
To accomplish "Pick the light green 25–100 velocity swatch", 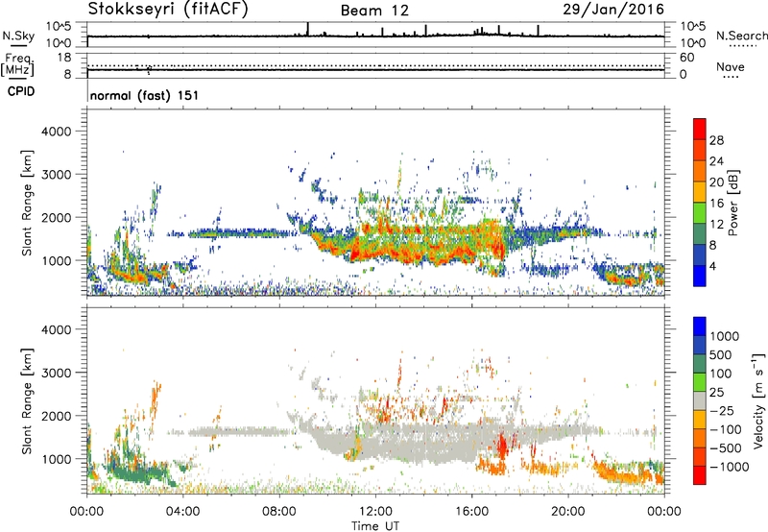I will click(700, 382).
